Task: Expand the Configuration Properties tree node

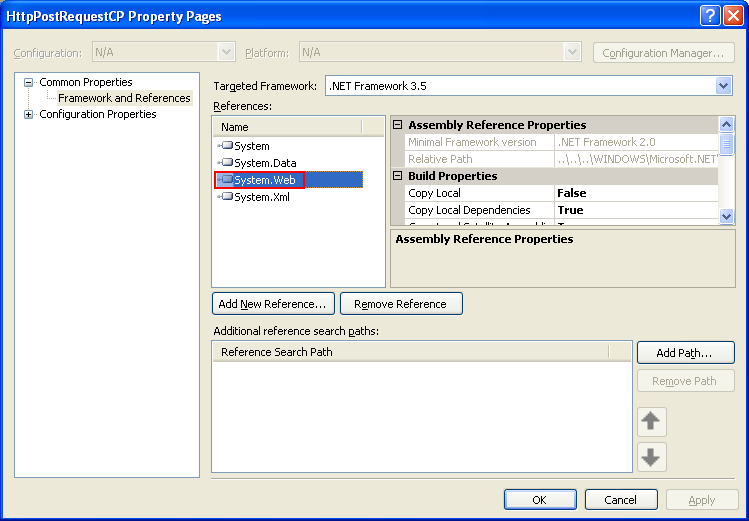Action: click(29, 114)
